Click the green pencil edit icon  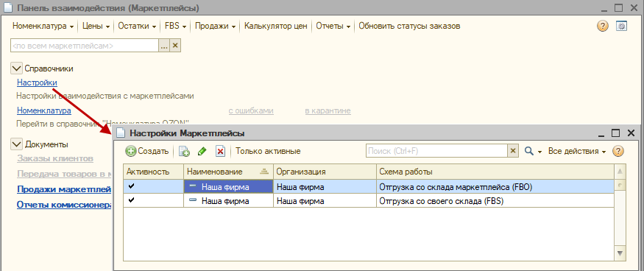pyautogui.click(x=202, y=151)
